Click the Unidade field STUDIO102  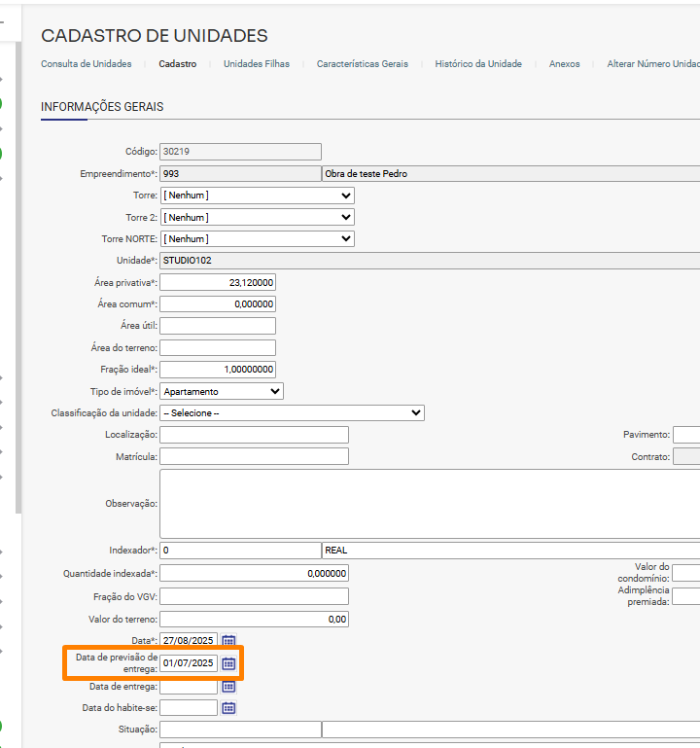430,261
